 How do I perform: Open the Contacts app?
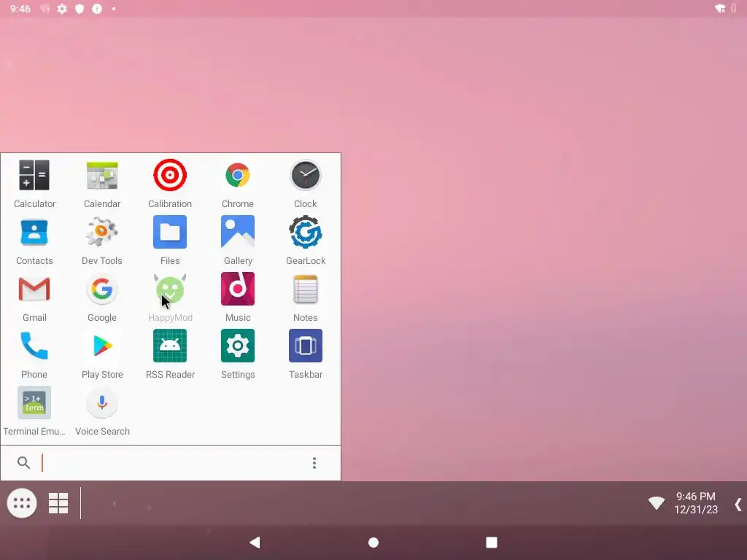point(34,241)
